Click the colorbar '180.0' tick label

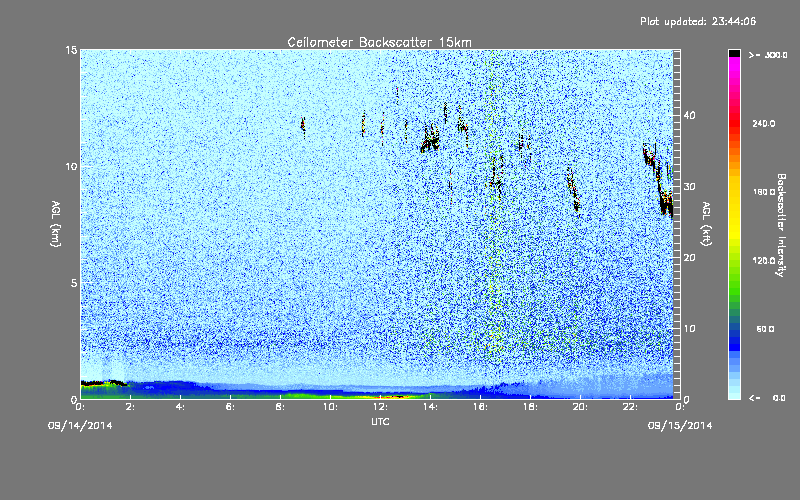point(764,192)
